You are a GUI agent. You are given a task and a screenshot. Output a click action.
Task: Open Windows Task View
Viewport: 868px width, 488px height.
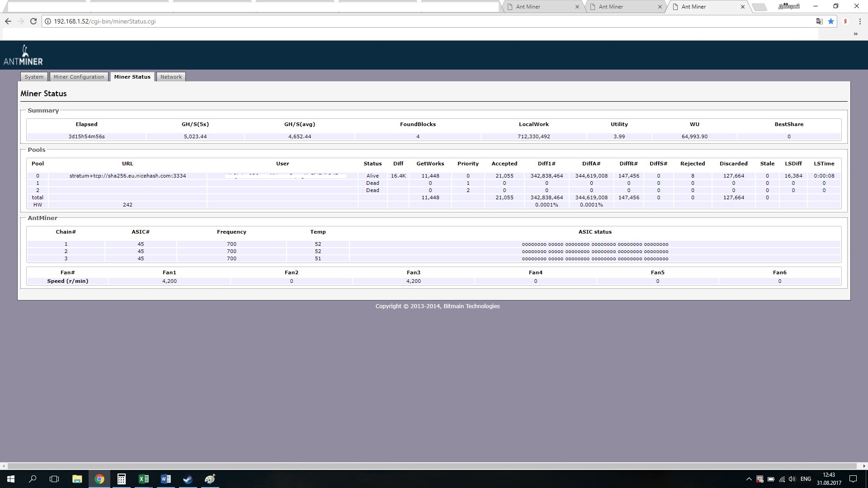click(x=54, y=479)
